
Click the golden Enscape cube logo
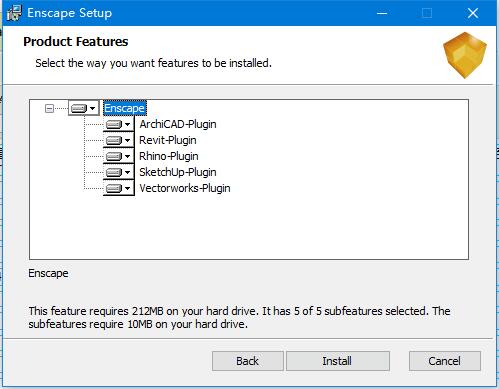coord(465,55)
